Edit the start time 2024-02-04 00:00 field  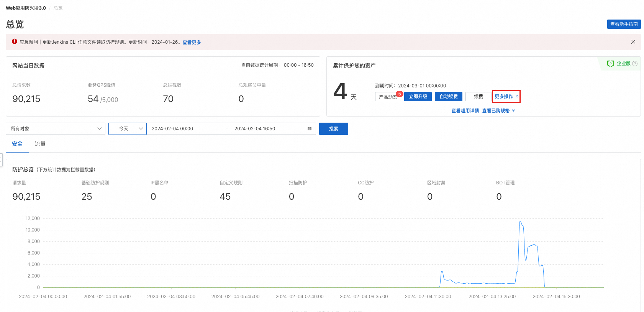click(x=172, y=129)
